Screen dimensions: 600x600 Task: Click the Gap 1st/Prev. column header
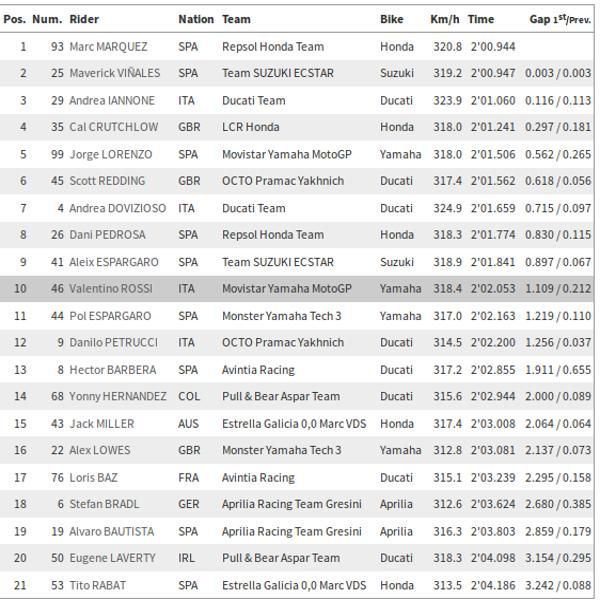(560, 19)
